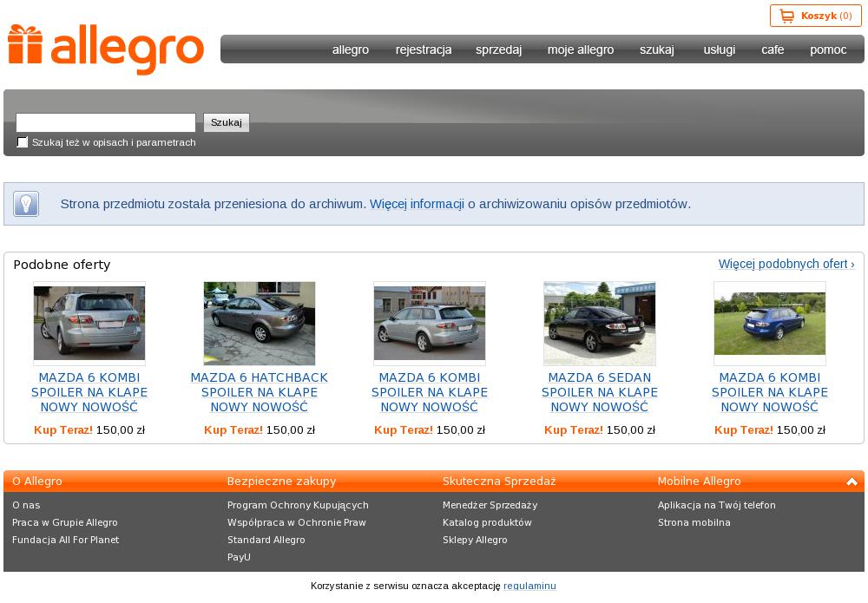
Task: Click the lightbulb info icon
Action: pos(26,204)
